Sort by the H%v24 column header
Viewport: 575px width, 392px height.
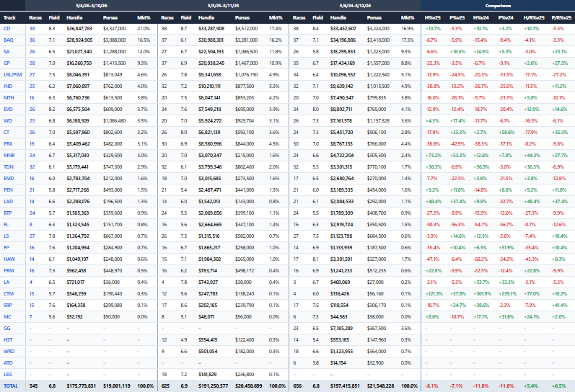click(480, 17)
